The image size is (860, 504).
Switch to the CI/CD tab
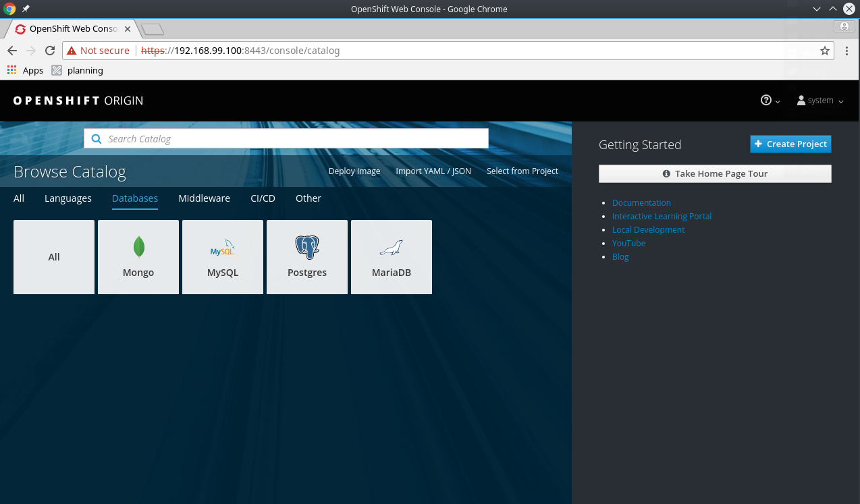pos(263,198)
